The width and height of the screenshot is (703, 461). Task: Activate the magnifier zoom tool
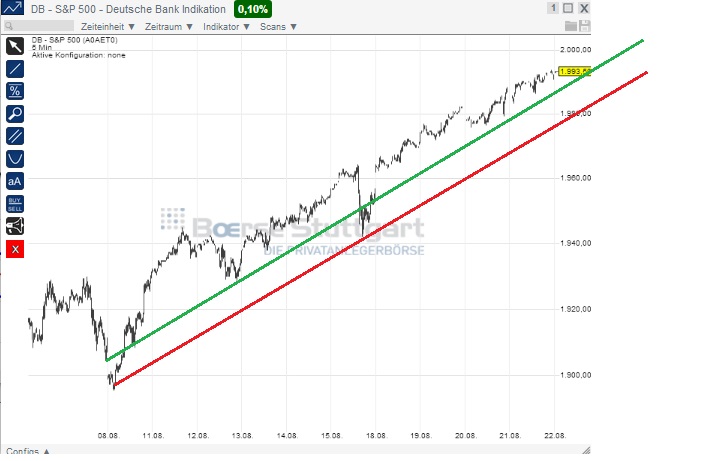tap(15, 114)
